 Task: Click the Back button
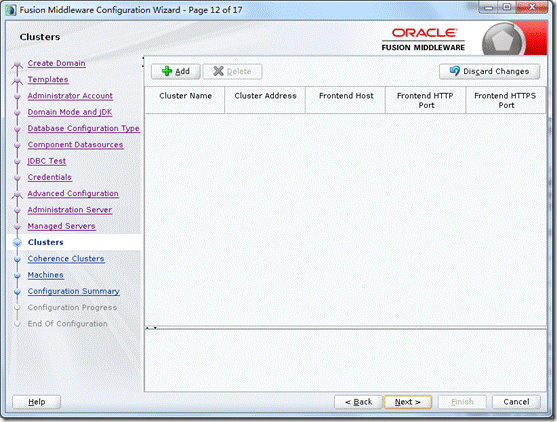[358, 402]
